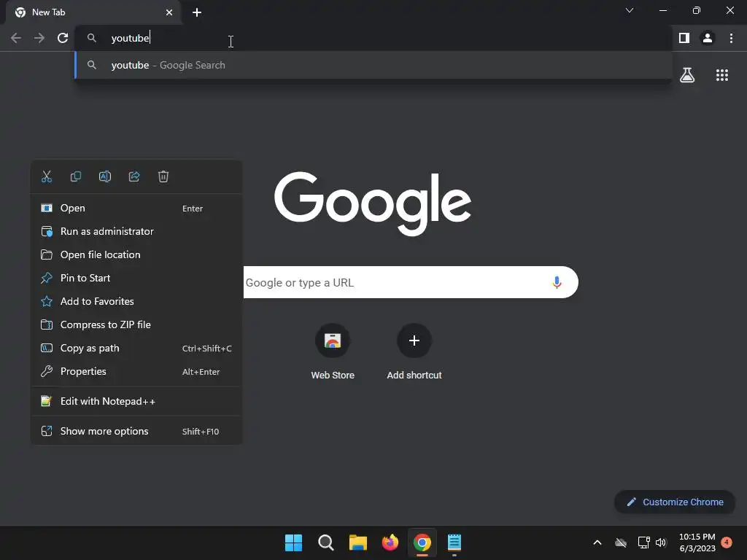This screenshot has height=560, width=747.
Task: Click the Delete trash icon in context menu
Action: click(163, 176)
